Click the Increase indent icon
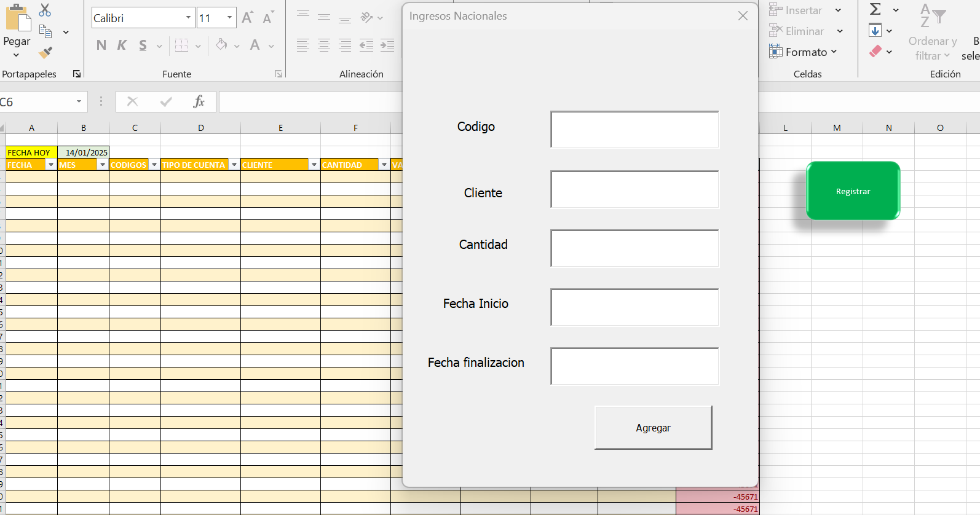This screenshot has width=980, height=515. click(x=387, y=45)
